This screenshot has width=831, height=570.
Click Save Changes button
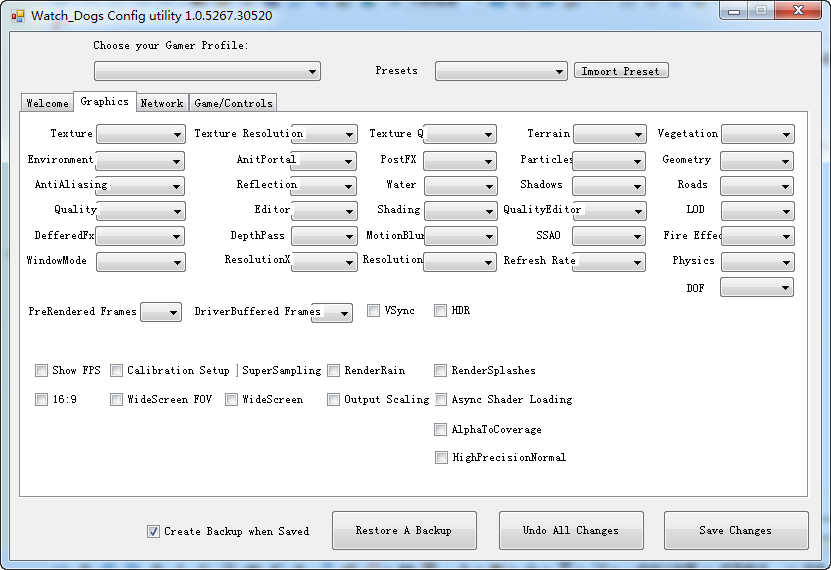coord(736,530)
